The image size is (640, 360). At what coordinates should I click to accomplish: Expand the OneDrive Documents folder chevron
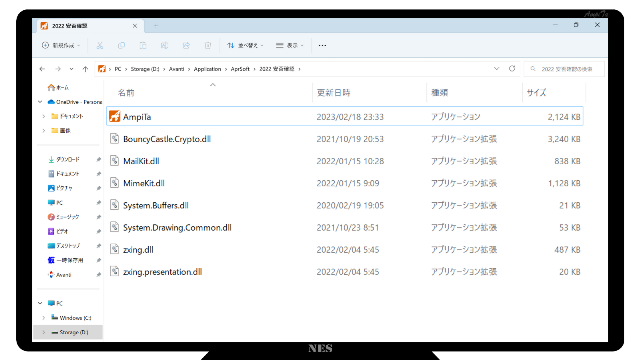[x=44, y=116]
